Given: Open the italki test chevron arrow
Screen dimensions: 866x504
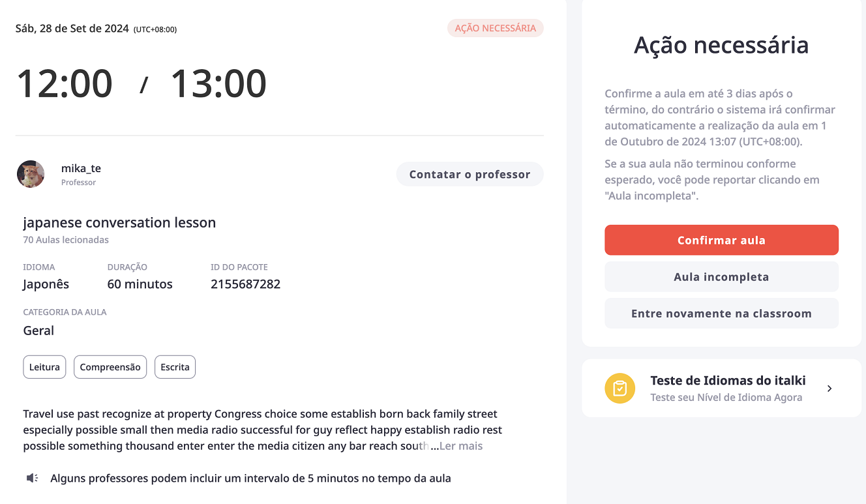Looking at the screenshot, I should point(829,389).
